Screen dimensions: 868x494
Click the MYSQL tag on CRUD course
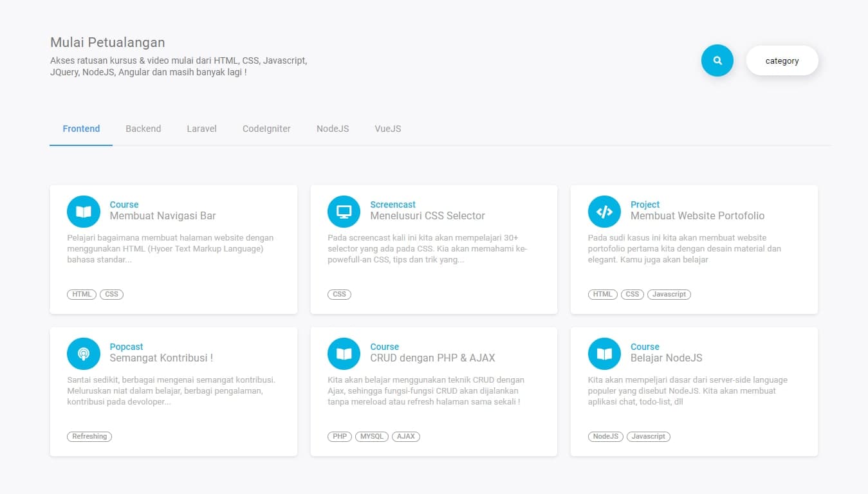(x=371, y=436)
